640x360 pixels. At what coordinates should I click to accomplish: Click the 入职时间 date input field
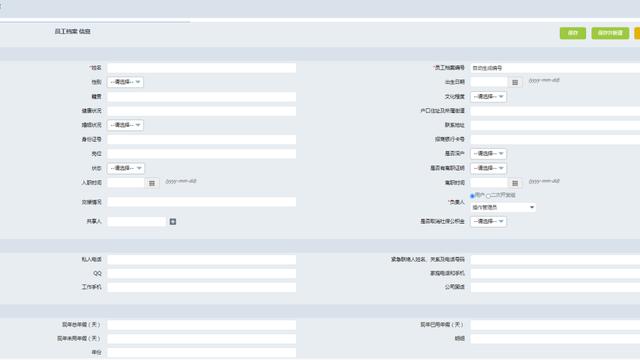click(126, 183)
